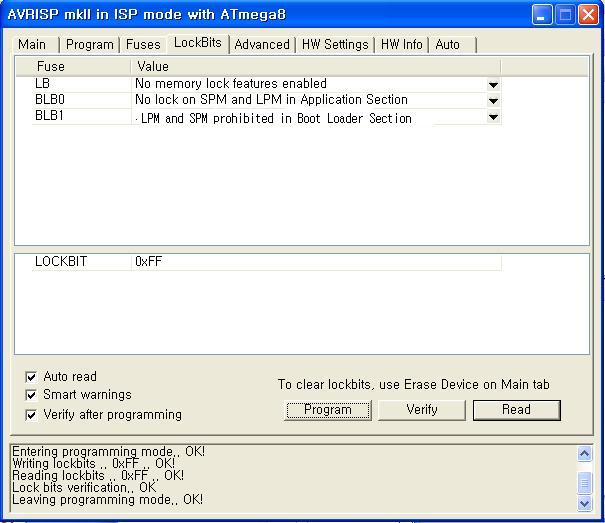Click 'No memory lock features enabled' value

pos(231,83)
